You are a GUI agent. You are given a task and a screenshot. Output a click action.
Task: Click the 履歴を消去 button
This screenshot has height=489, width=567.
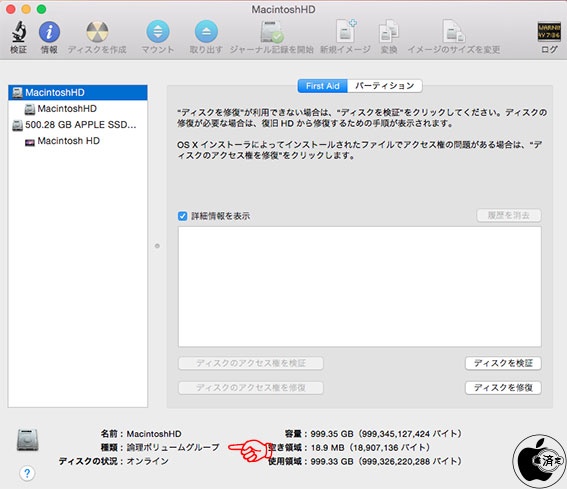(x=509, y=216)
